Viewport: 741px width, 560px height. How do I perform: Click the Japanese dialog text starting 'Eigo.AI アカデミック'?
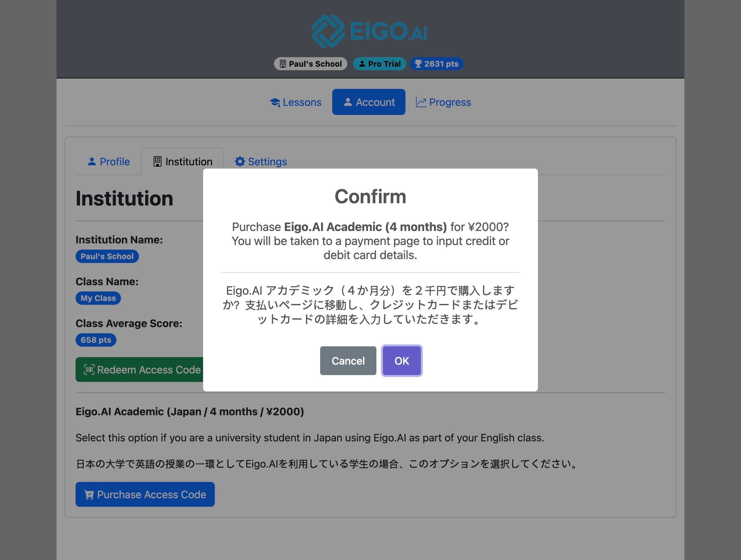[370, 305]
